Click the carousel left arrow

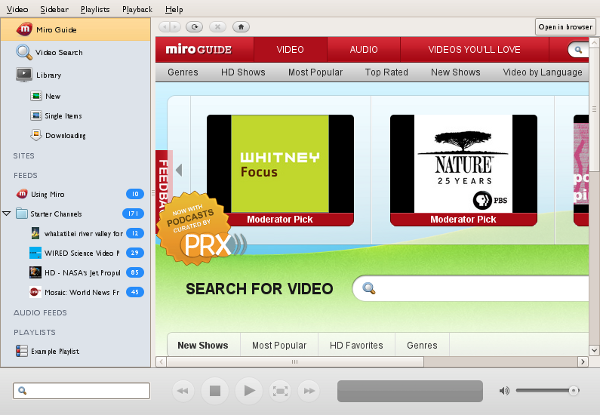pyautogui.click(x=178, y=169)
